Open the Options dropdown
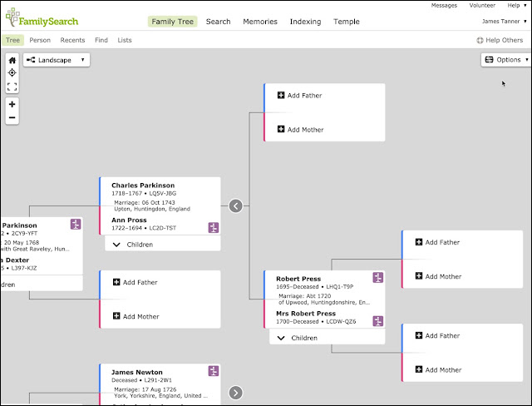This screenshot has width=532, height=406. tap(506, 60)
